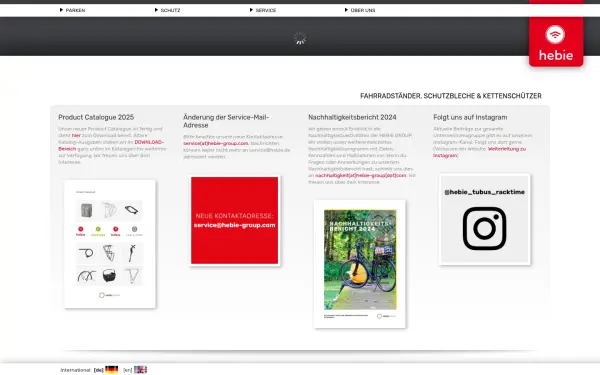The height and width of the screenshot is (375, 600).
Task: Click the Instagram logo tile
Action: [x=484, y=219]
